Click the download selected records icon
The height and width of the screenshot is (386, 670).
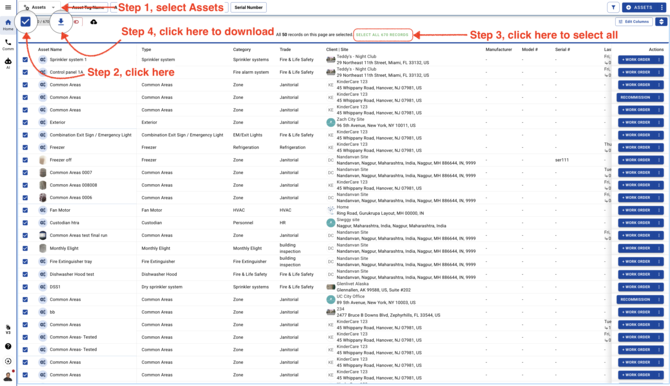[x=61, y=21]
